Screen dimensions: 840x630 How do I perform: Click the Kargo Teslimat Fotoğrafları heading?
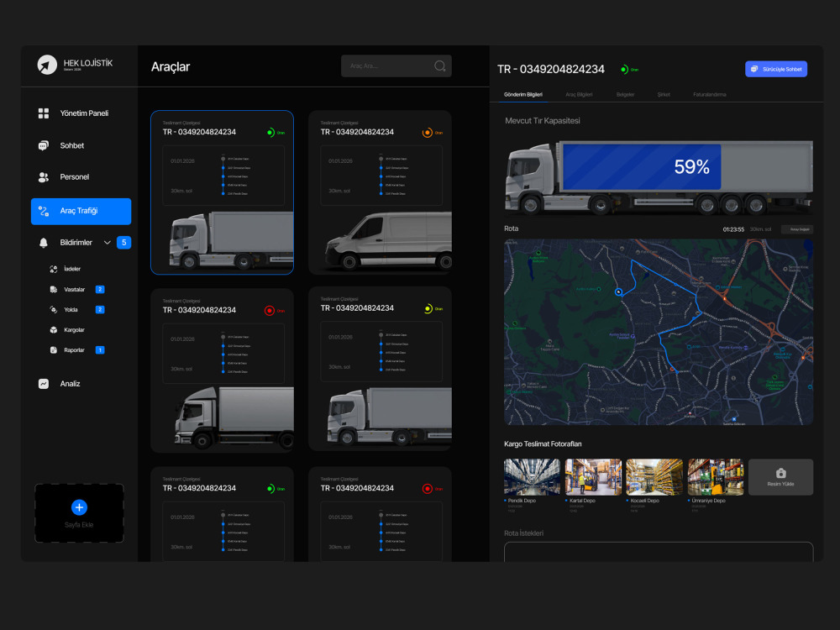543,444
